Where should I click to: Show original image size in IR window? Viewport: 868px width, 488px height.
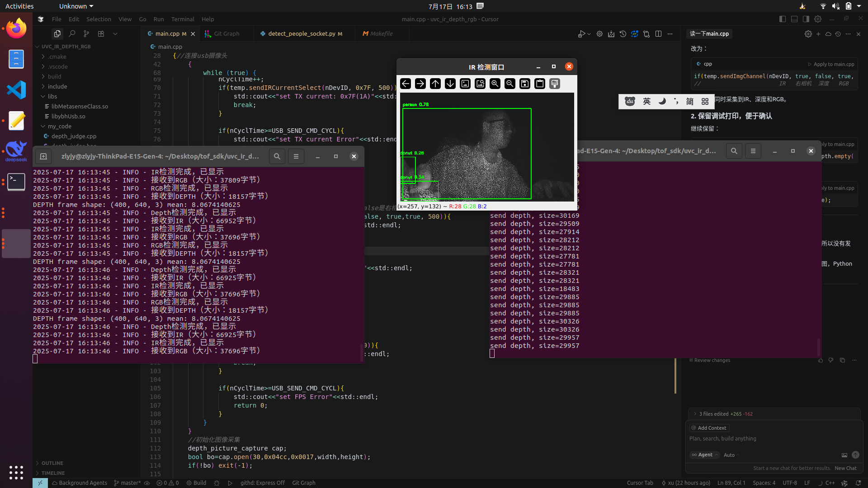[465, 84]
